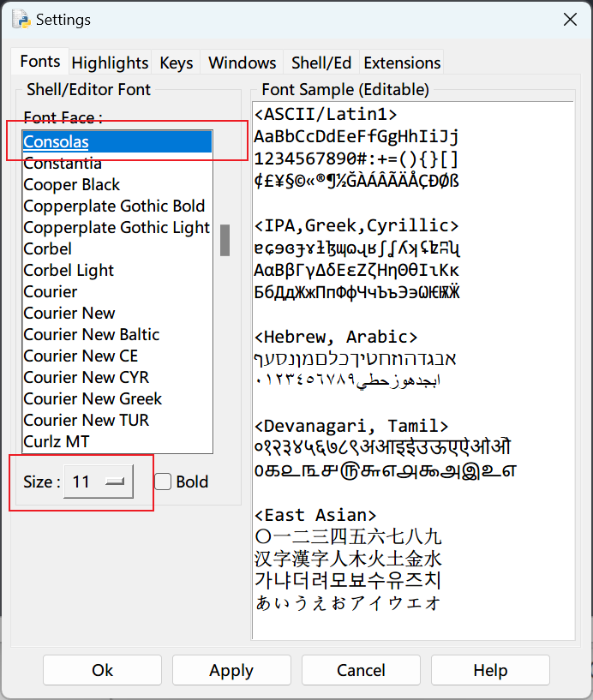Go to the Extensions tab
Screen dimensions: 593x700
(x=402, y=63)
